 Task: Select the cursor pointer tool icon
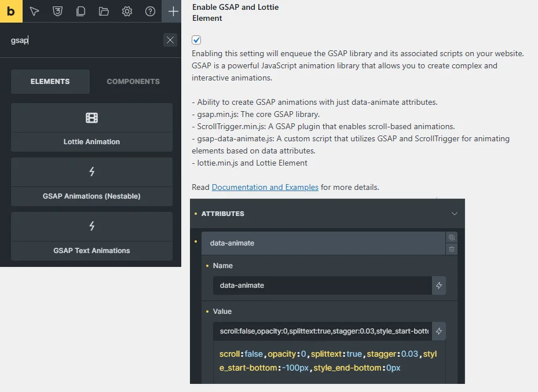pos(35,11)
